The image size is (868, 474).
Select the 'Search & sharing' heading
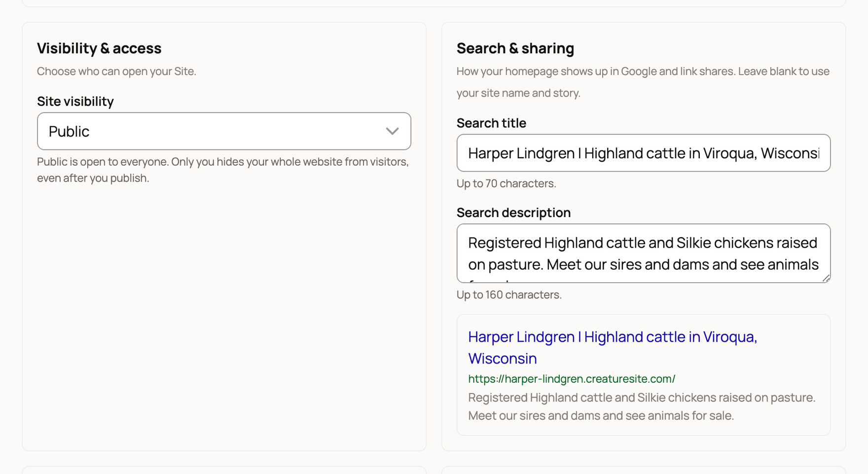click(515, 48)
